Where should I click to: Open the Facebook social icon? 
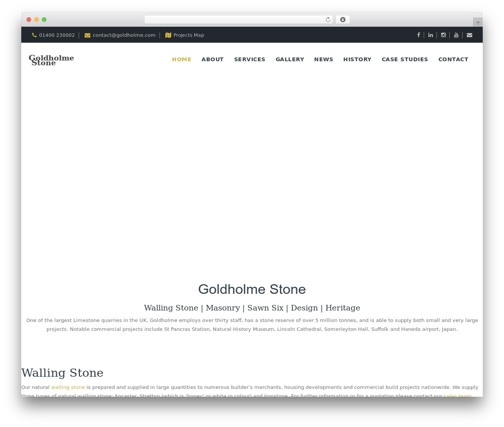(419, 35)
